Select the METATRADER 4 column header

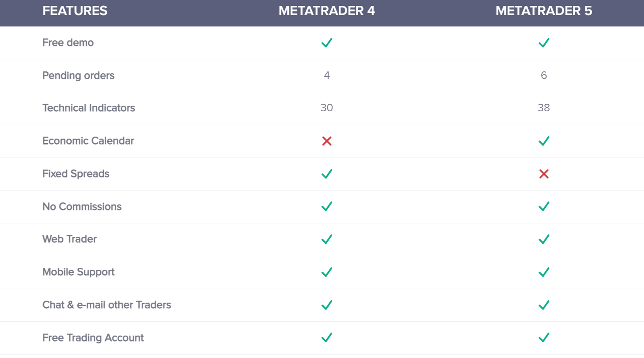pos(327,11)
